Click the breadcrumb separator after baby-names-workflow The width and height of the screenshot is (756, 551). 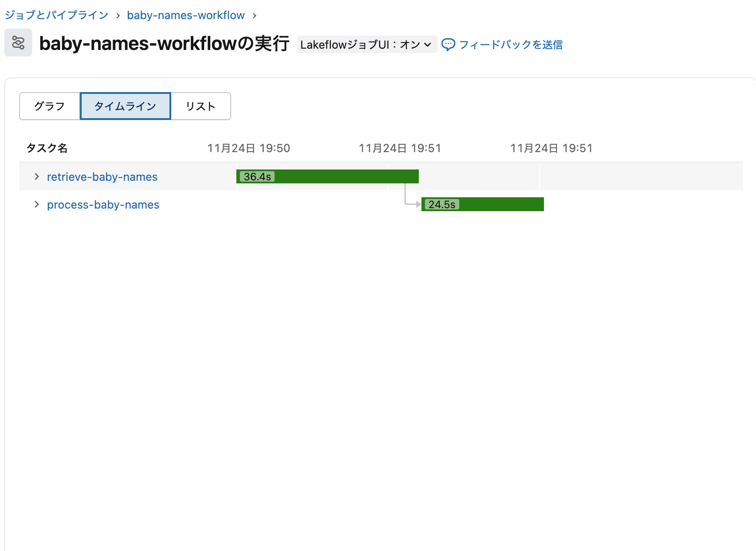[x=256, y=15]
